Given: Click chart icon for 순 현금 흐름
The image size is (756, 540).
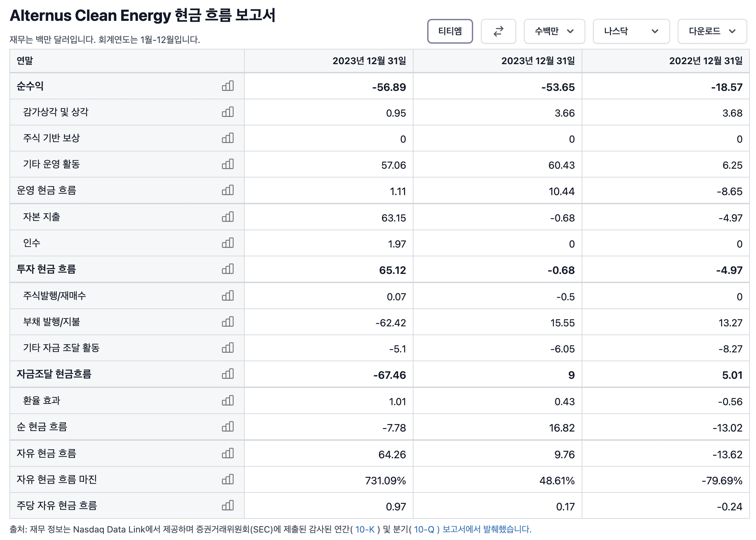Looking at the screenshot, I should point(228,427).
